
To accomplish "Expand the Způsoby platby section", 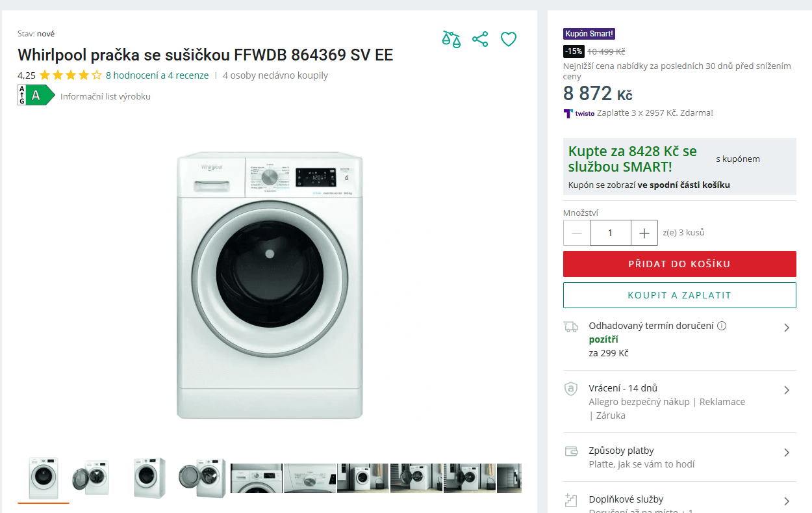I will [787, 453].
